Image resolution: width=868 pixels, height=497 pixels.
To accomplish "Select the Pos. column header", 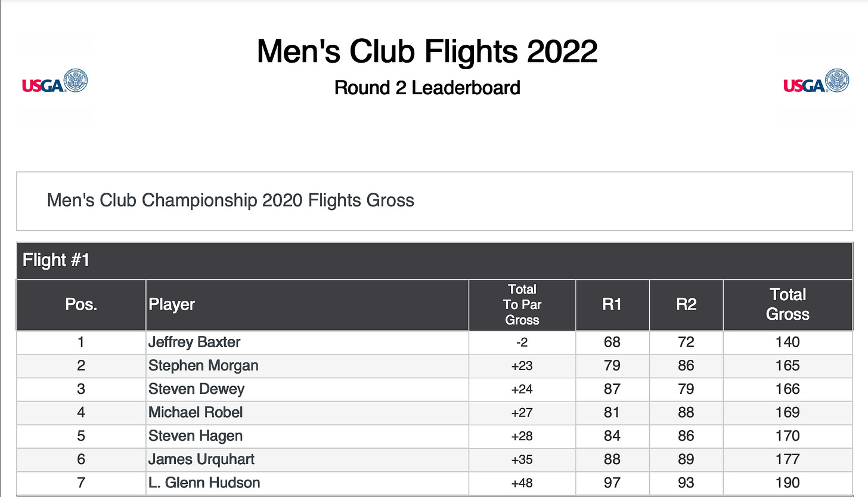I will 81,305.
